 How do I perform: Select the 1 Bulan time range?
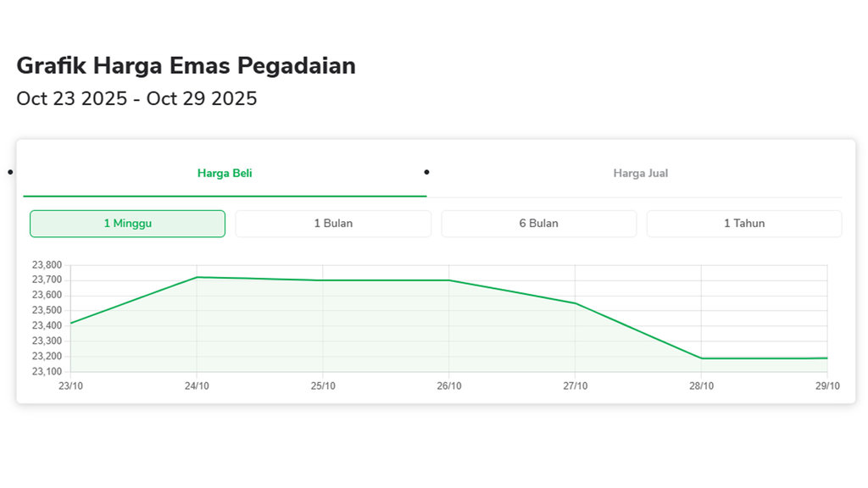point(333,223)
